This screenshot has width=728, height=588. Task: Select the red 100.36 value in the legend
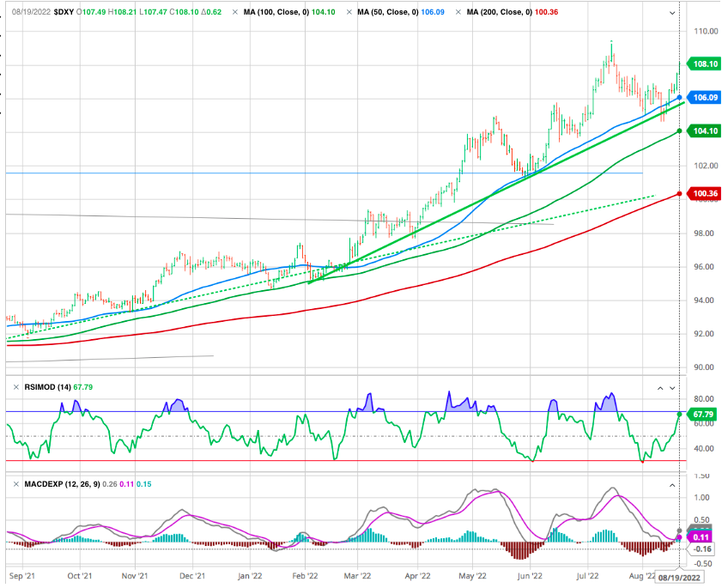pos(547,12)
